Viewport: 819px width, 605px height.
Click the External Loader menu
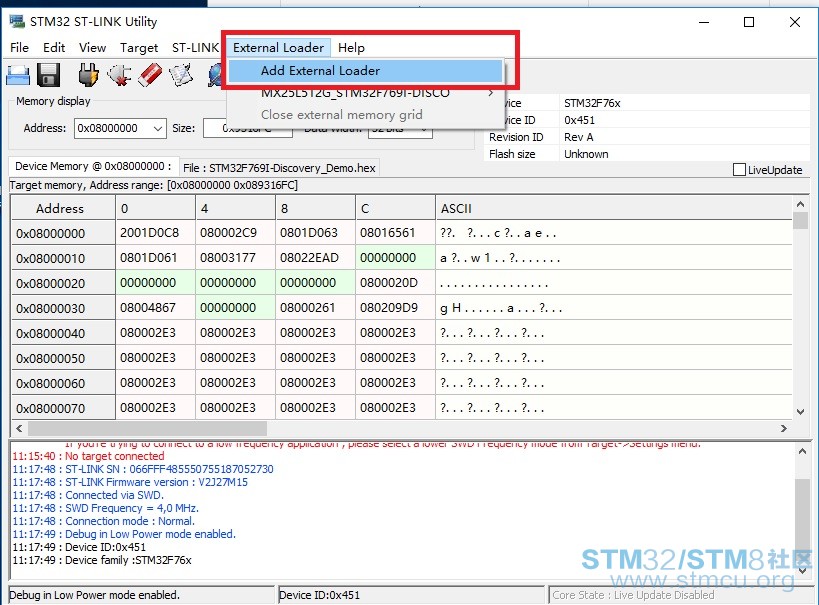tap(278, 48)
